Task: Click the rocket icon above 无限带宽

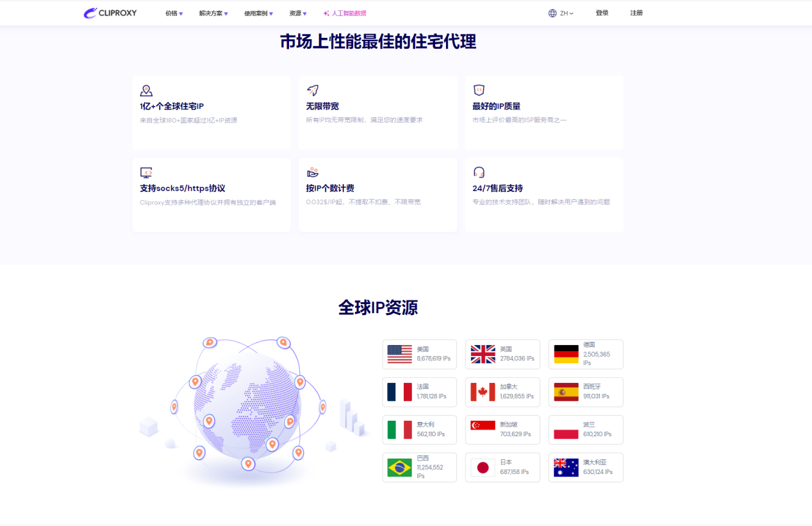Action: (312, 90)
